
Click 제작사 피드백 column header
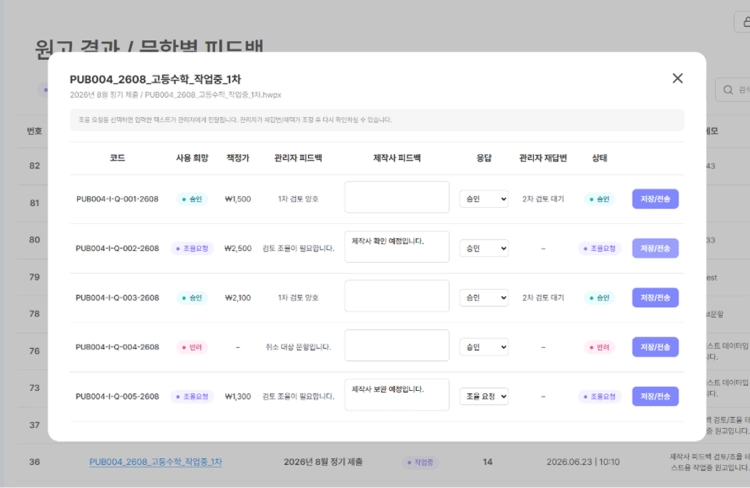click(397, 157)
